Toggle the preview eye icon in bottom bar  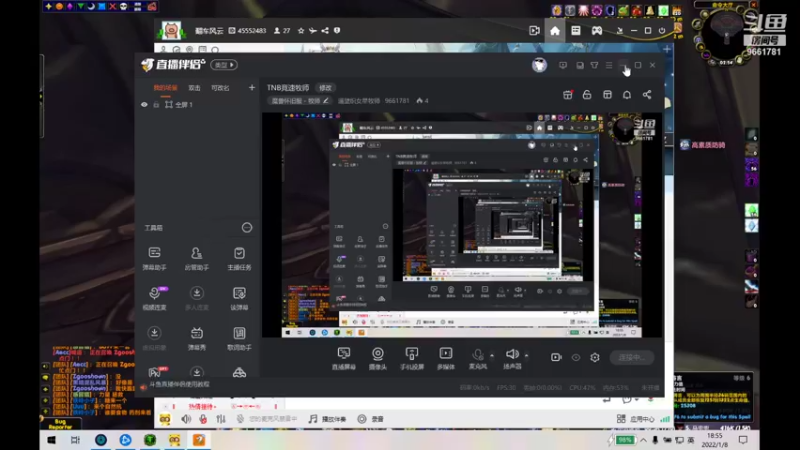coord(576,358)
